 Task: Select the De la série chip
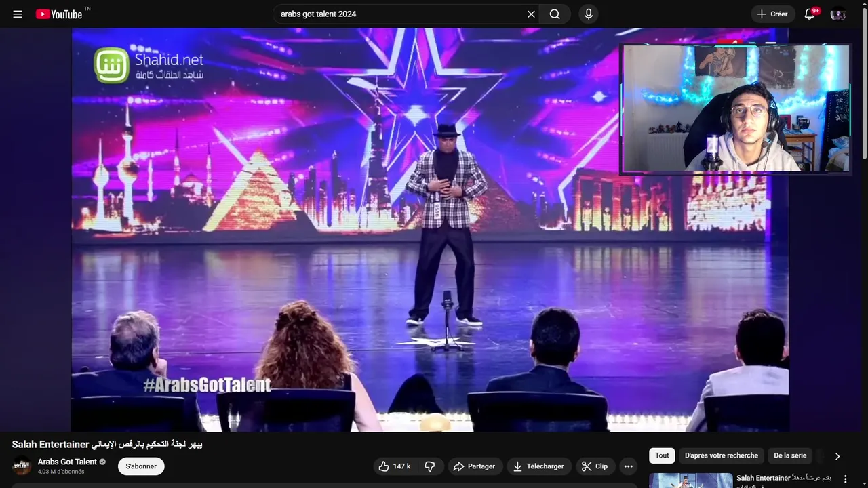790,455
